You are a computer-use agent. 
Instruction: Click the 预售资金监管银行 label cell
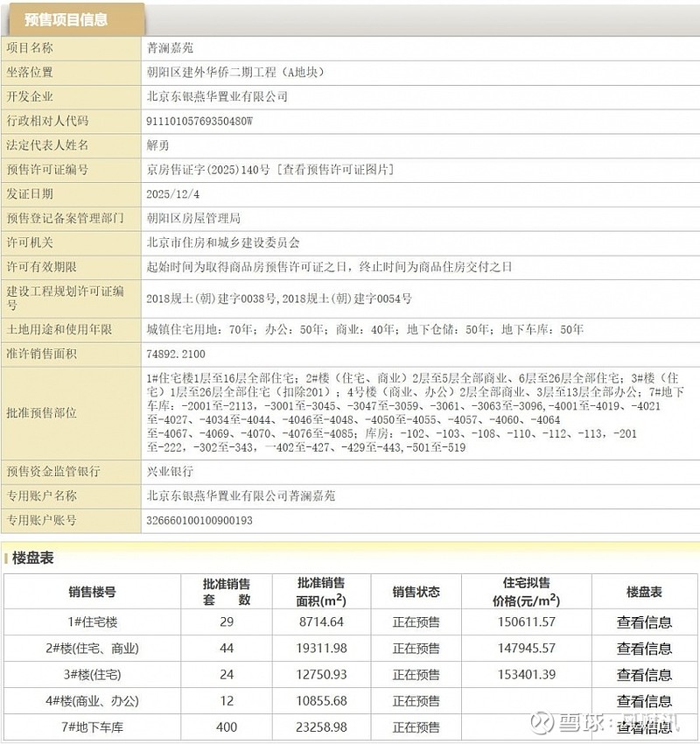tap(71, 471)
